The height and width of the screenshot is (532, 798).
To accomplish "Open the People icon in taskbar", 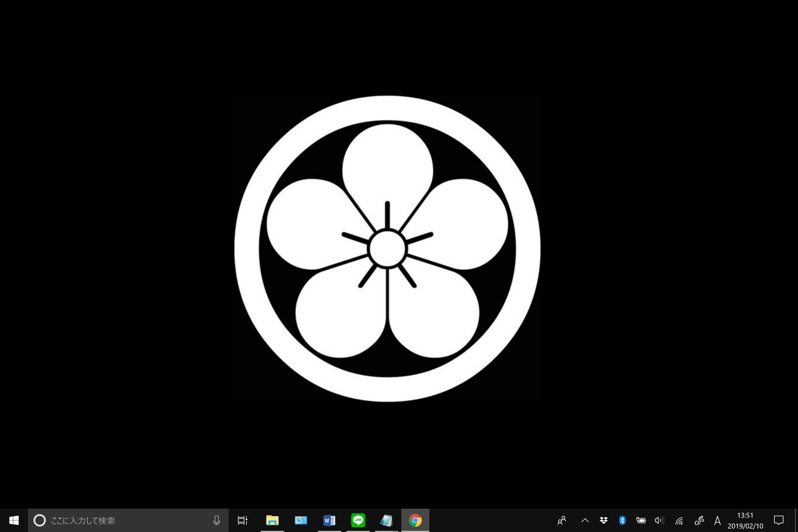I will coord(562,520).
